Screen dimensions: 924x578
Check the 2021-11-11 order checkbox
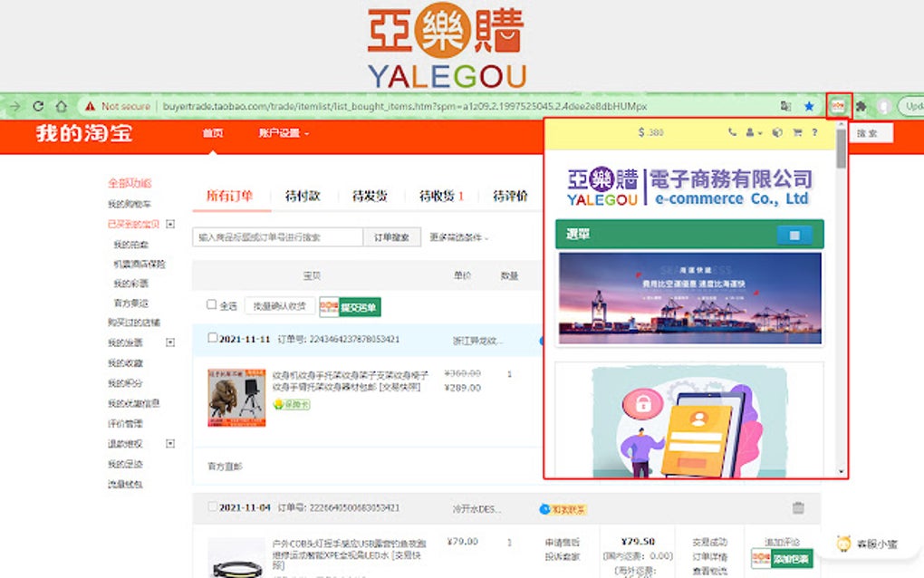(213, 338)
